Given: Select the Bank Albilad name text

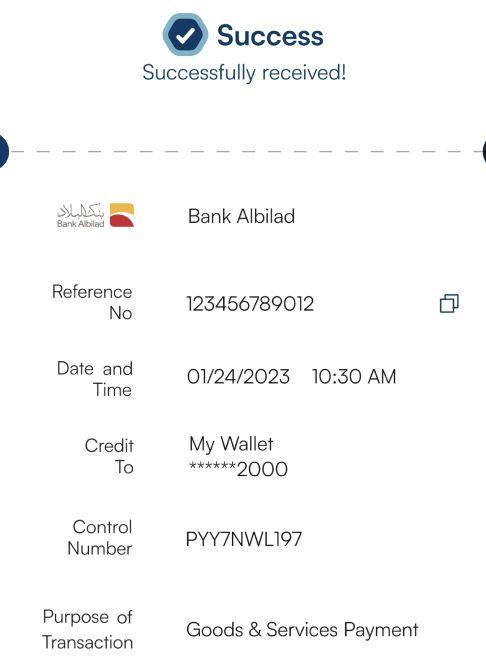Looking at the screenshot, I should coord(242,216).
